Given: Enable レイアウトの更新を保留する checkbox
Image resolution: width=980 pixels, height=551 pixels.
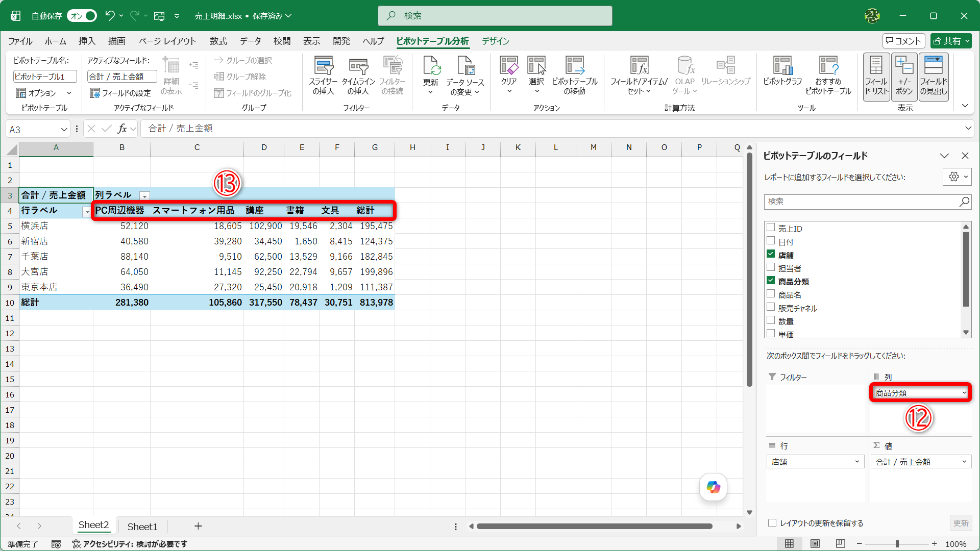Looking at the screenshot, I should tap(772, 523).
